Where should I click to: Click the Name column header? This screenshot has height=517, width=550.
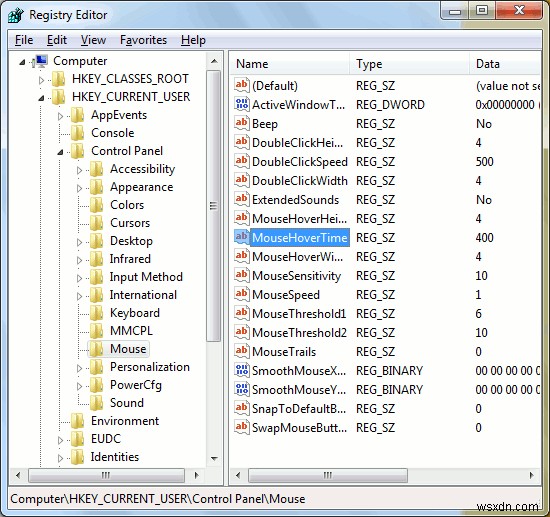click(x=290, y=64)
